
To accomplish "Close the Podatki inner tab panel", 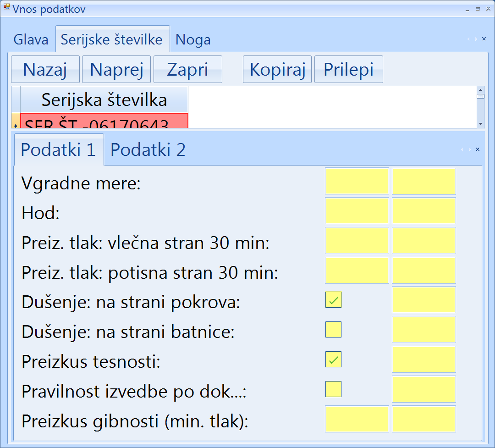I will 478,149.
